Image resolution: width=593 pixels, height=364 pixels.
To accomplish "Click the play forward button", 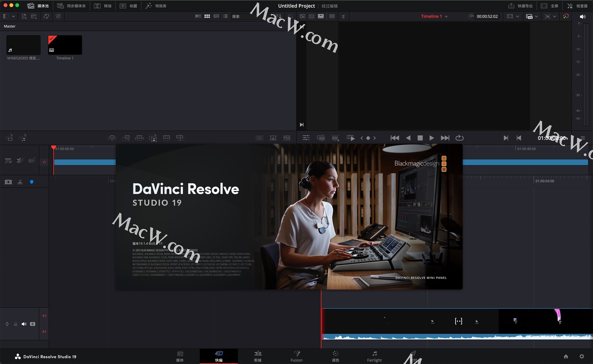I will [431, 138].
